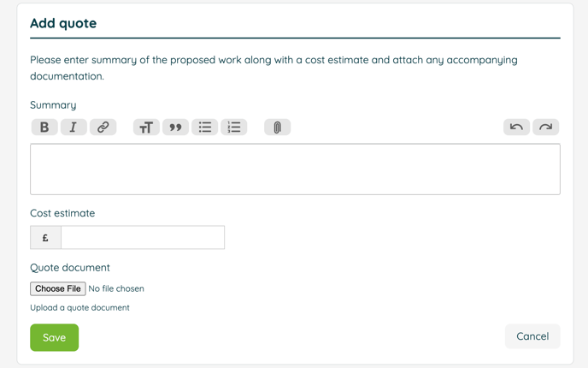Screen dimensions: 588x368
Task: Redo the last undone edit
Action: [x=545, y=128]
